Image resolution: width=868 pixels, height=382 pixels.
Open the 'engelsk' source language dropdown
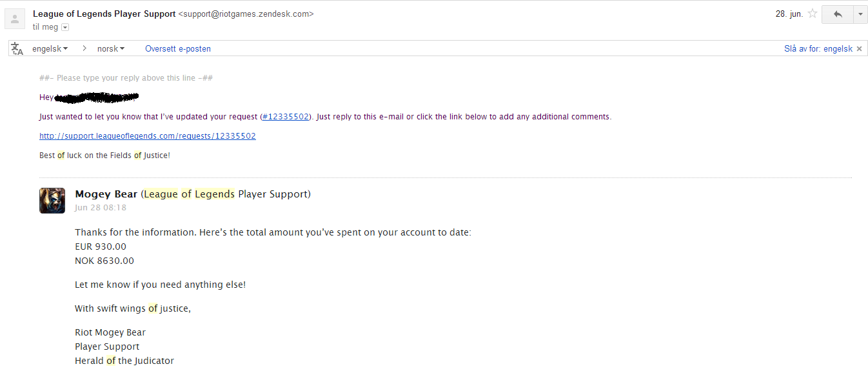(50, 49)
